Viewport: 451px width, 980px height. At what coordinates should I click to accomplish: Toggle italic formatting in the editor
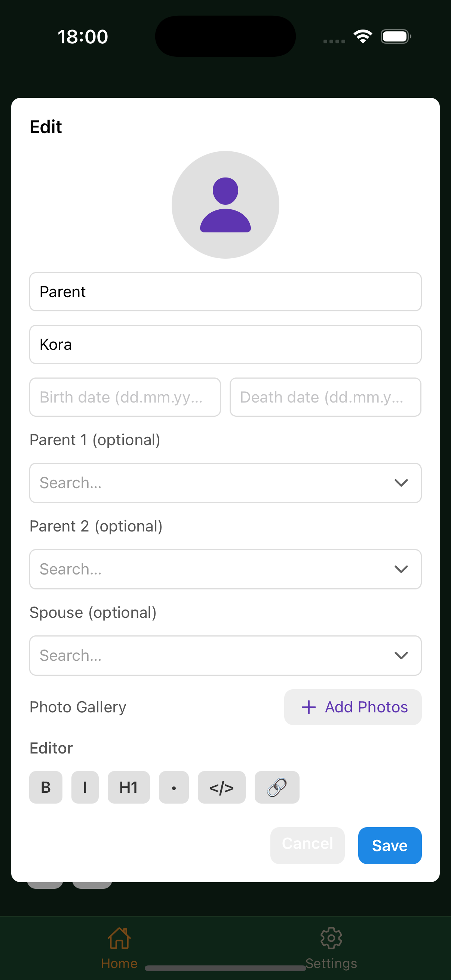(x=85, y=787)
